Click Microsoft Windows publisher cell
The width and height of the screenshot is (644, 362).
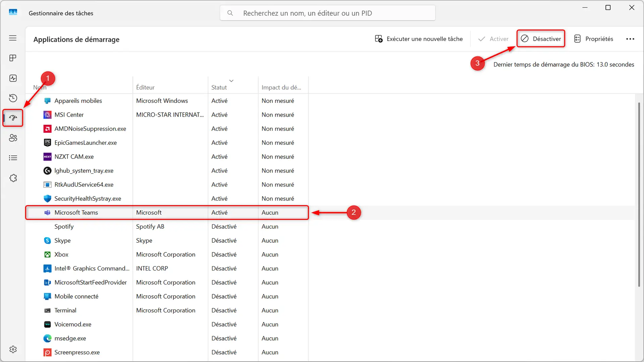point(162,101)
